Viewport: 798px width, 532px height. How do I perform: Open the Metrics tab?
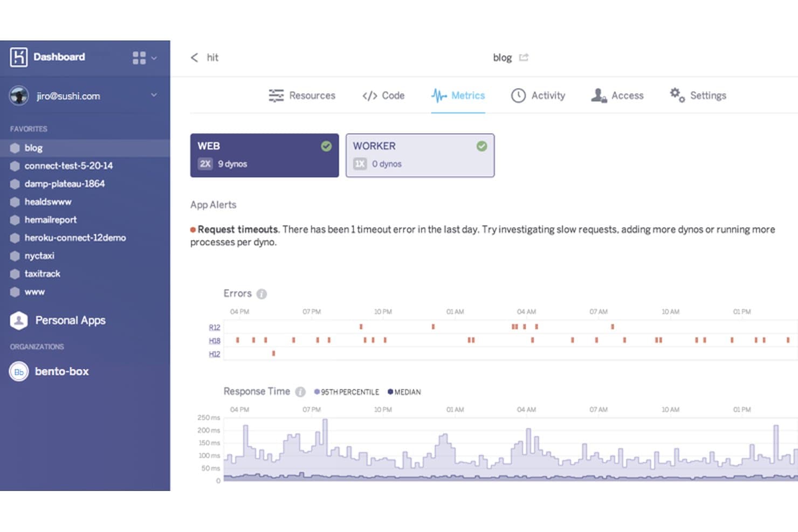[x=458, y=95]
